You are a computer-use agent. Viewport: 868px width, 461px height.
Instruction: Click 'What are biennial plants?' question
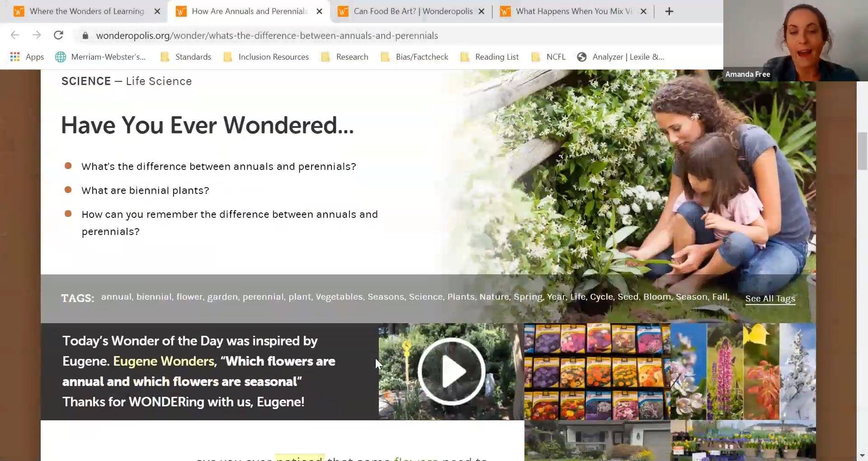pyautogui.click(x=145, y=191)
